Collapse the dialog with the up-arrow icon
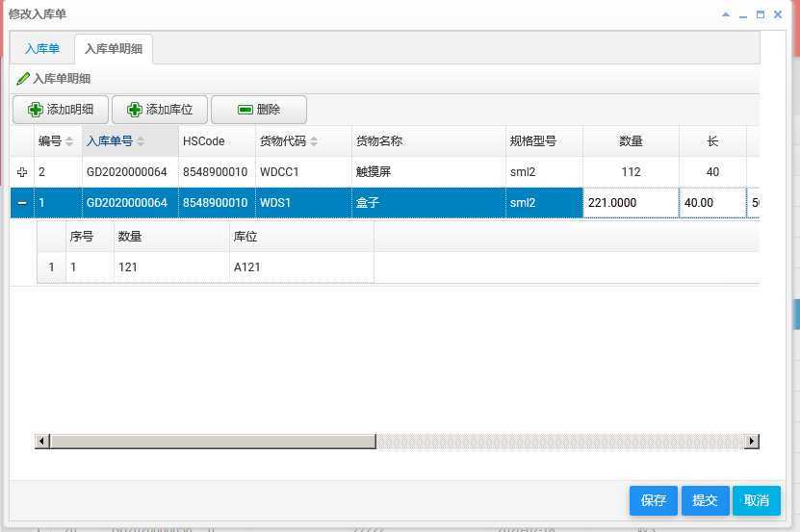 pyautogui.click(x=726, y=14)
